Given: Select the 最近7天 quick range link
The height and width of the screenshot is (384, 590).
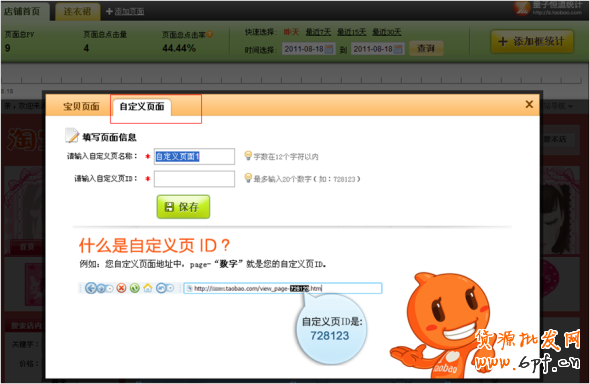Looking at the screenshot, I should pyautogui.click(x=318, y=32).
